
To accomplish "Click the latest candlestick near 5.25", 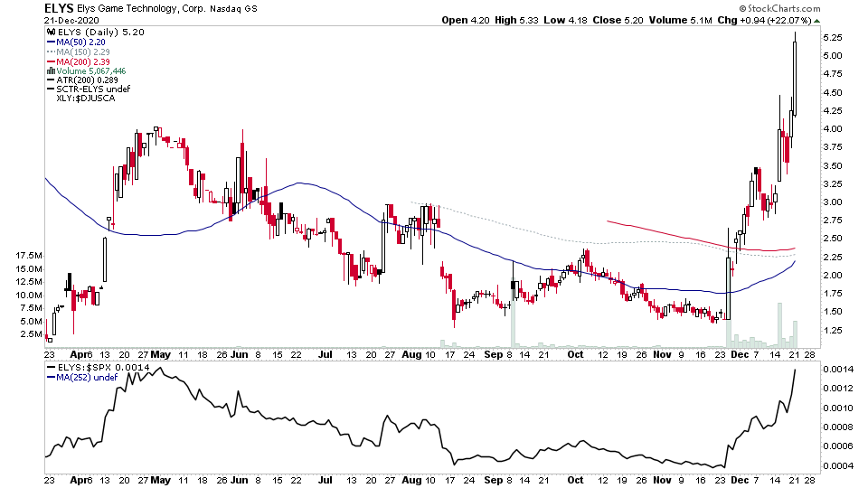I will click(796, 78).
